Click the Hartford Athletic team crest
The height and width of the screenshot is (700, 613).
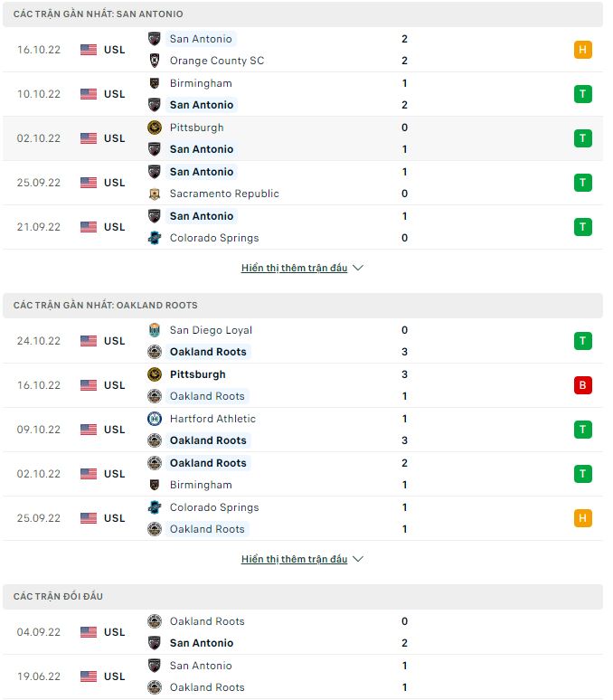coord(154,419)
